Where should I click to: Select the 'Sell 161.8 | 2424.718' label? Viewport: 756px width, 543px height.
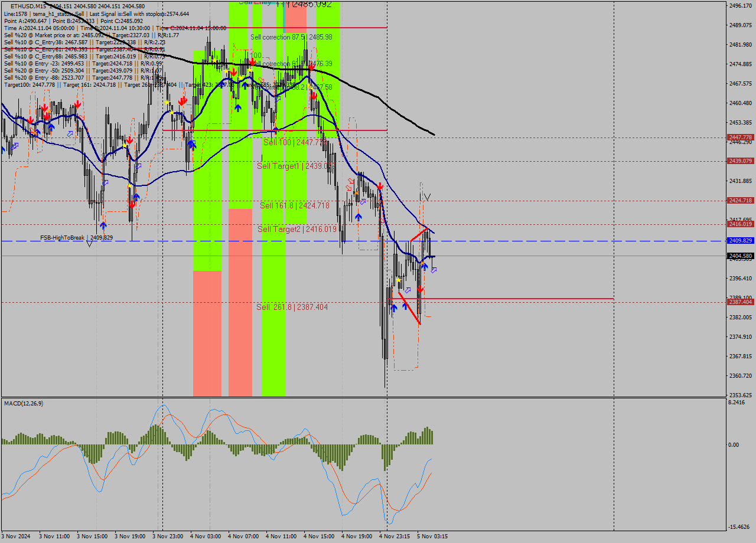coord(295,205)
